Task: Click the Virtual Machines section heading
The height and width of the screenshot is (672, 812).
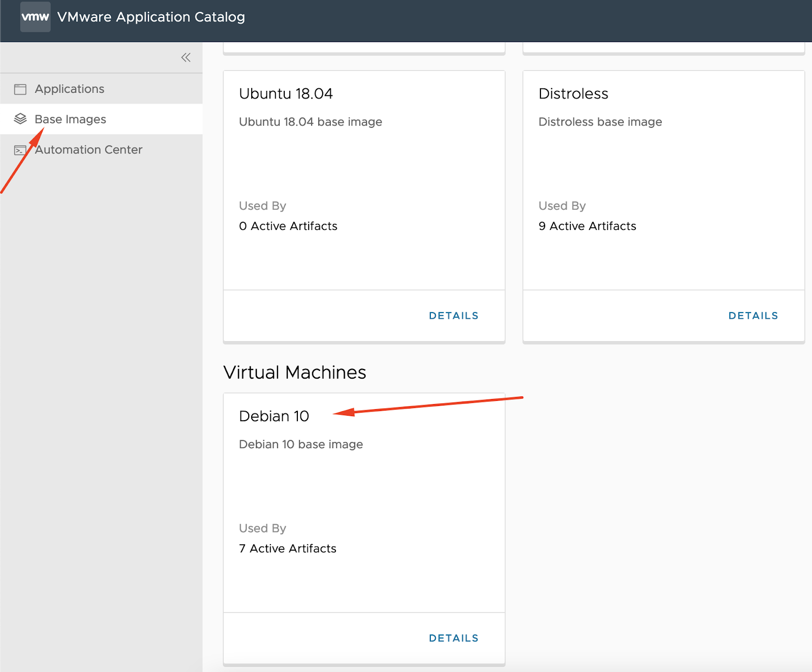Action: tap(295, 373)
